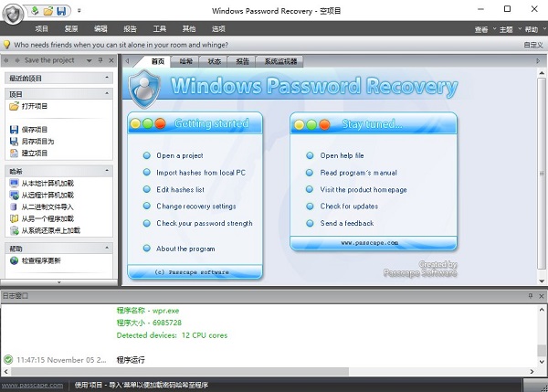
Task: Click yellow dot in Getting started header
Action: pyautogui.click(x=135, y=123)
